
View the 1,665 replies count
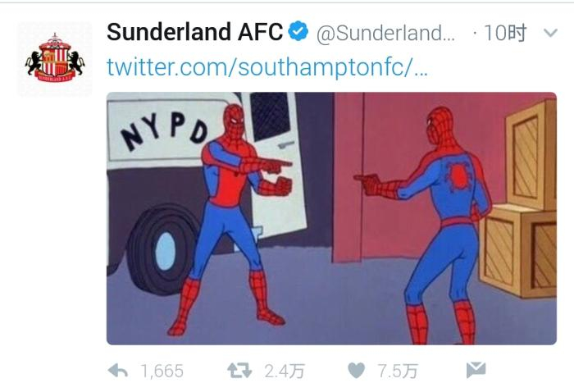[162, 371]
